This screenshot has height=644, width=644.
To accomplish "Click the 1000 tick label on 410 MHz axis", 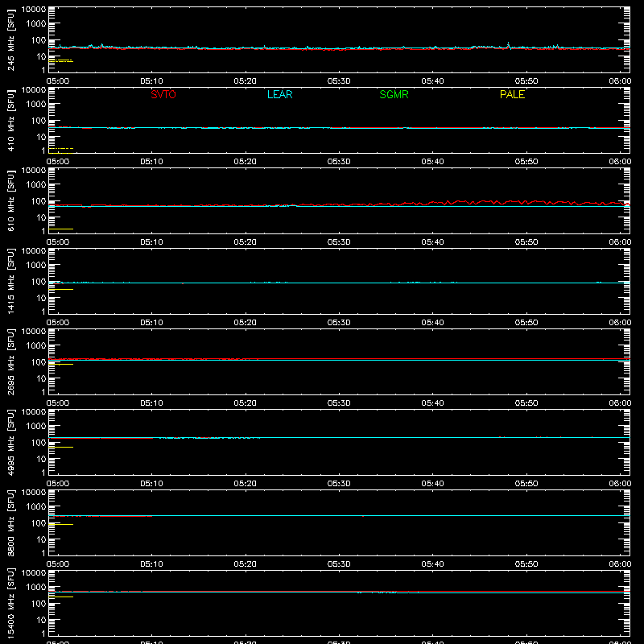I will click(x=36, y=105).
